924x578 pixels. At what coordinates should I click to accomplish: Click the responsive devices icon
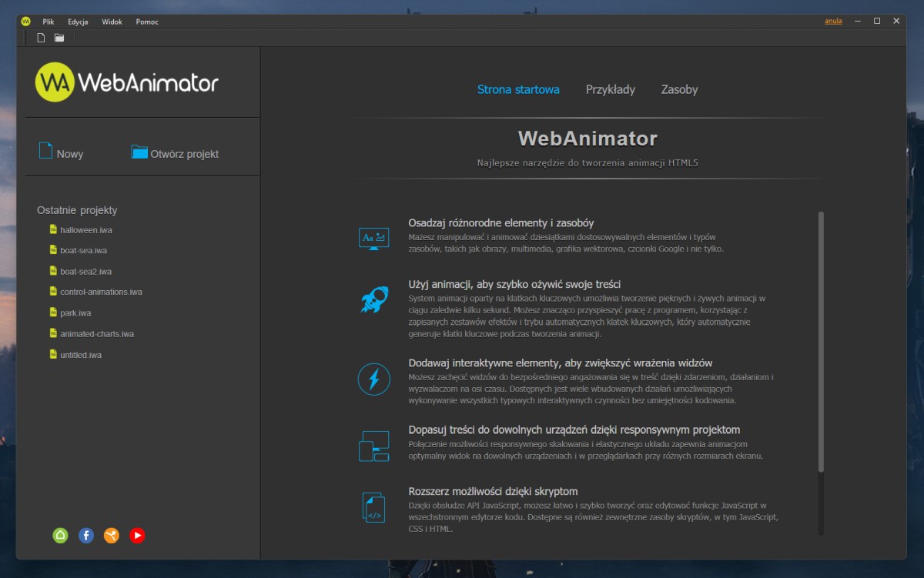[x=373, y=446]
